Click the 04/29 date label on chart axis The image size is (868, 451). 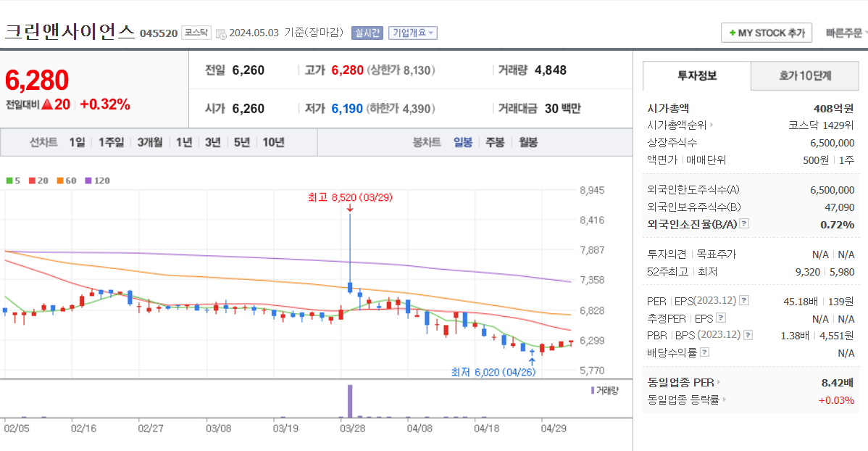click(554, 429)
